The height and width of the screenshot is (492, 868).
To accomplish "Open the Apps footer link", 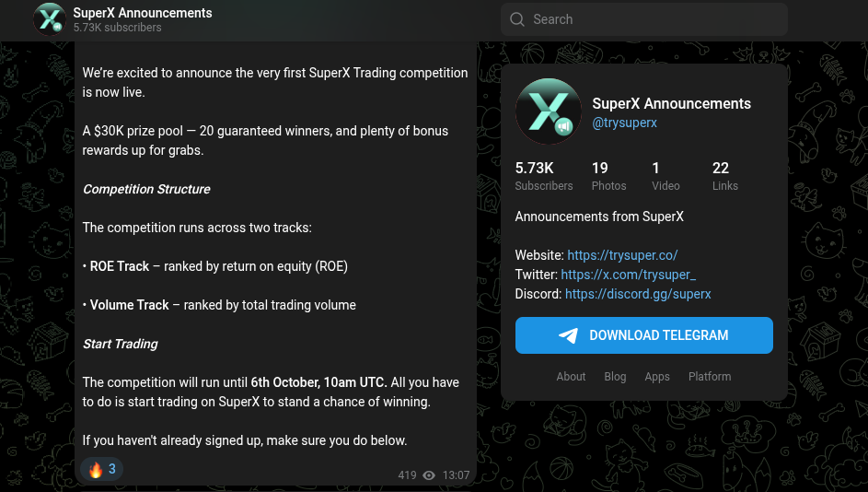I will point(657,377).
